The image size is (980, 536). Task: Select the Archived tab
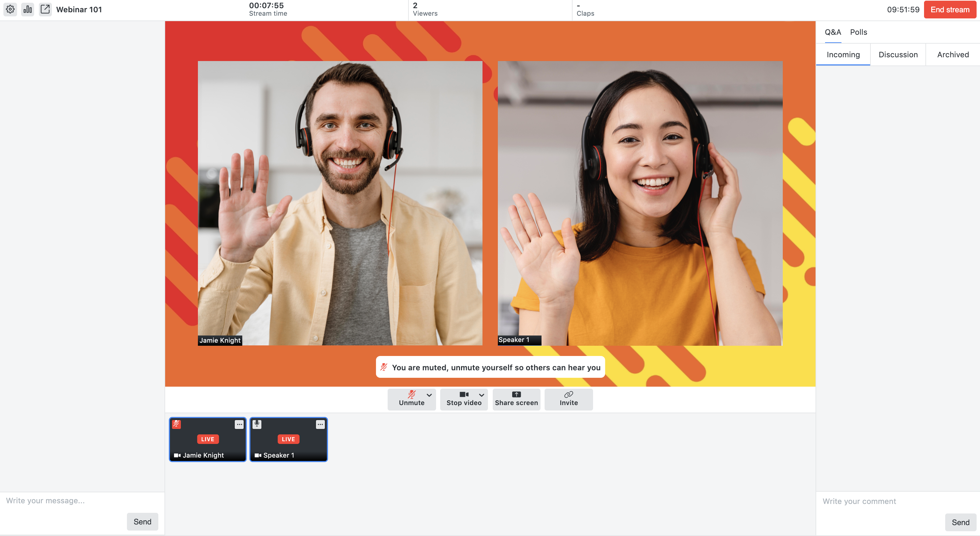pyautogui.click(x=953, y=54)
